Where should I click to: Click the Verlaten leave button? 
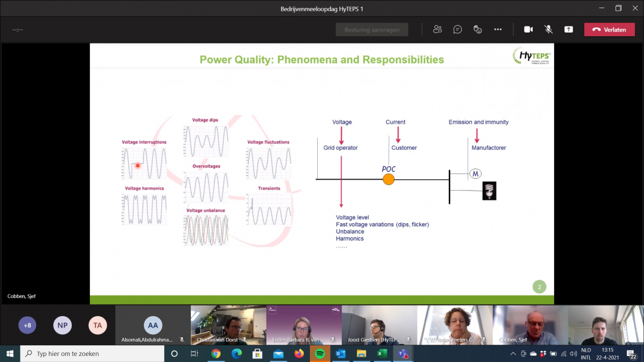pyautogui.click(x=609, y=30)
